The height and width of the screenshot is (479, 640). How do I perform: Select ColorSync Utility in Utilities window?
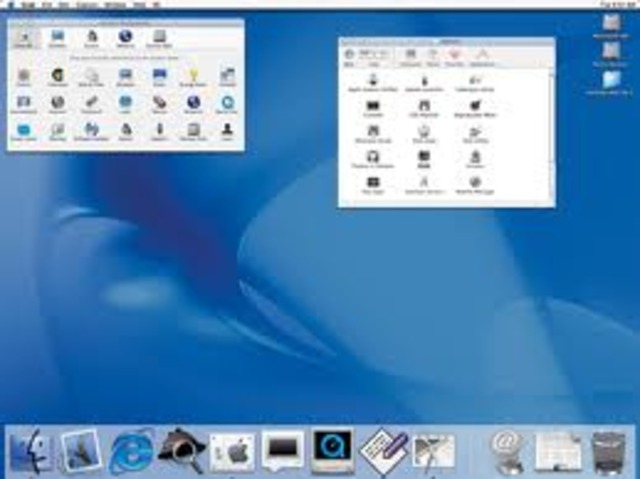pyautogui.click(x=475, y=83)
